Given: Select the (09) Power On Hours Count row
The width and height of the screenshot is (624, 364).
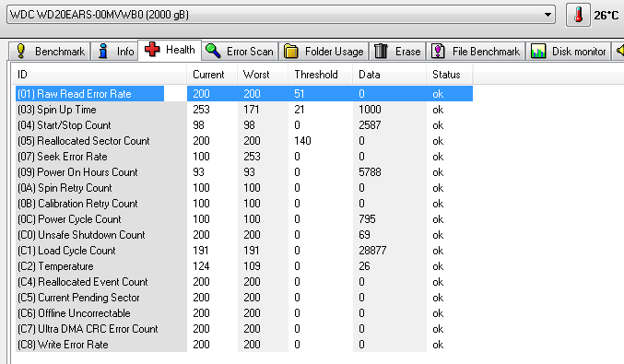Looking at the screenshot, I should point(243,172).
